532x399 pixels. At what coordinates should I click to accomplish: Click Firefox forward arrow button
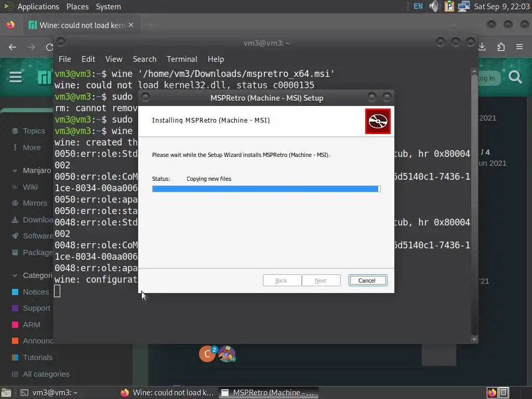[31, 47]
